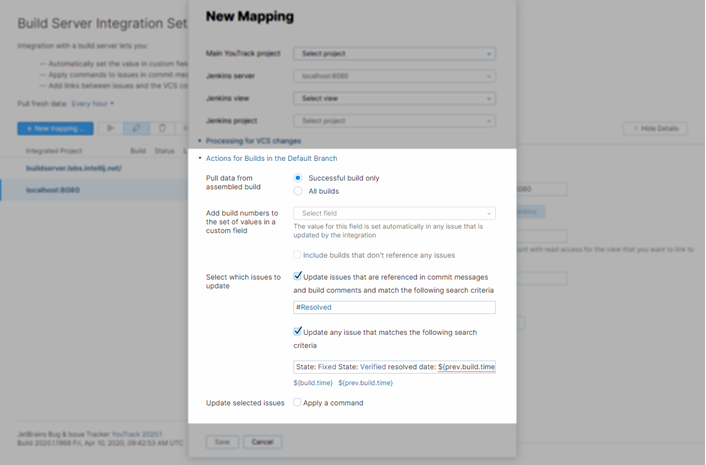Viewport: 706px width, 465px height.
Task: Check the Apply a command checkbox
Action: coord(297,402)
